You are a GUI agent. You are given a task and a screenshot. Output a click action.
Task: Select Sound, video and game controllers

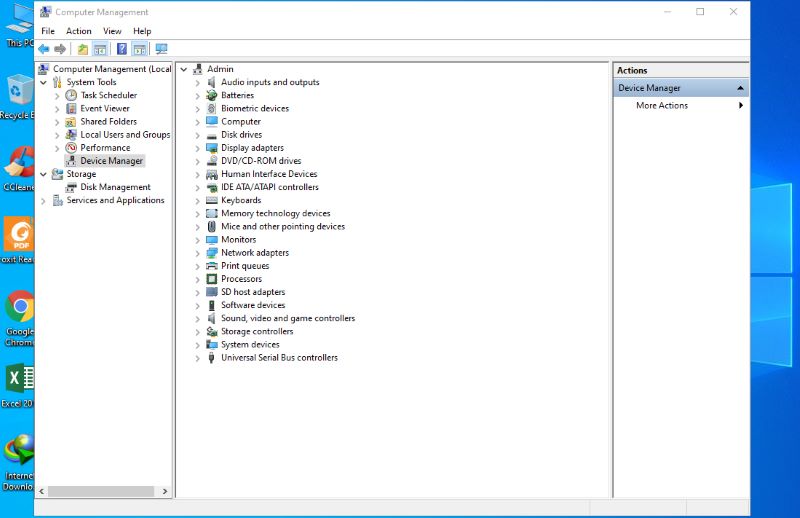[x=288, y=318]
